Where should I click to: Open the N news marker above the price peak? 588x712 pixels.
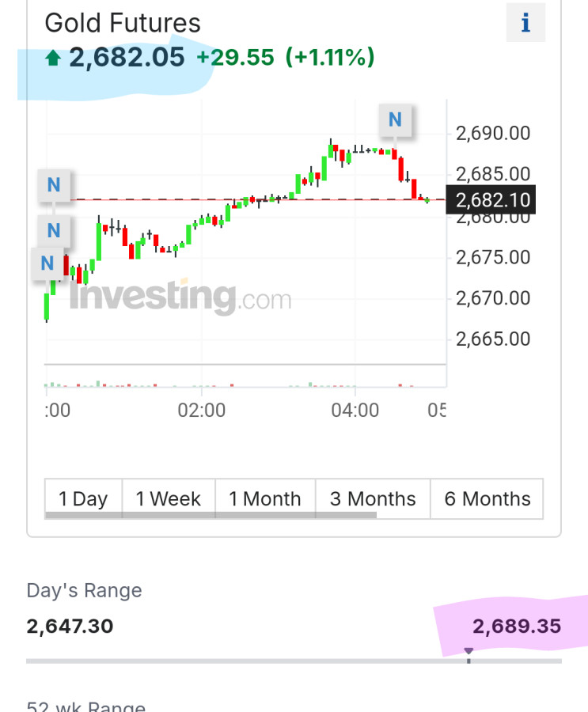pyautogui.click(x=395, y=119)
